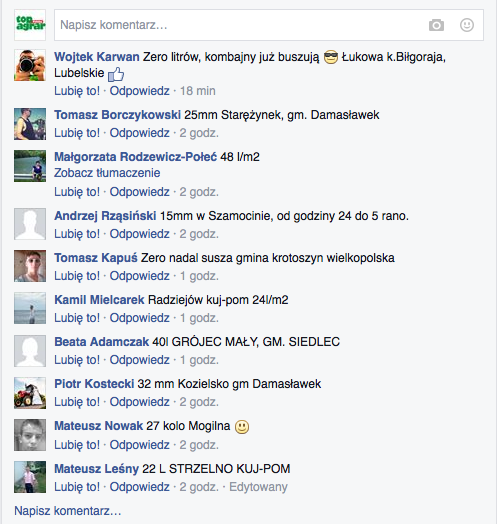Click the 18 min timestamp on Wojtek's comment
The image size is (497, 524).
coord(198,91)
